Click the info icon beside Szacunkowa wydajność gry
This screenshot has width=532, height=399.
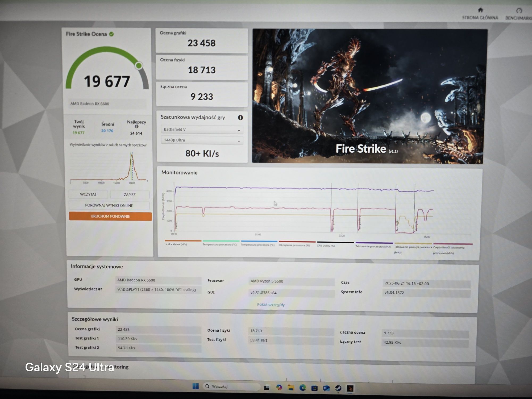[x=240, y=118]
